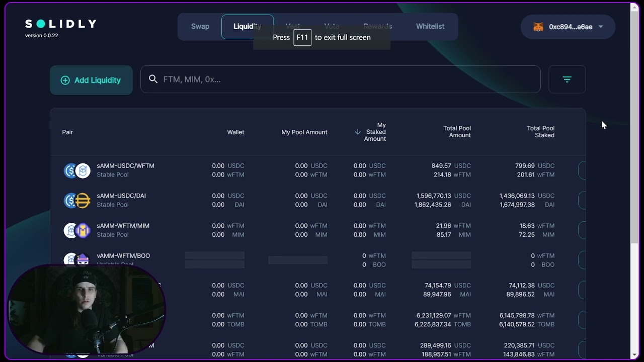This screenshot has width=644, height=362.
Task: Click the 6,225,837.34 TOMB pool value
Action: [443, 324]
